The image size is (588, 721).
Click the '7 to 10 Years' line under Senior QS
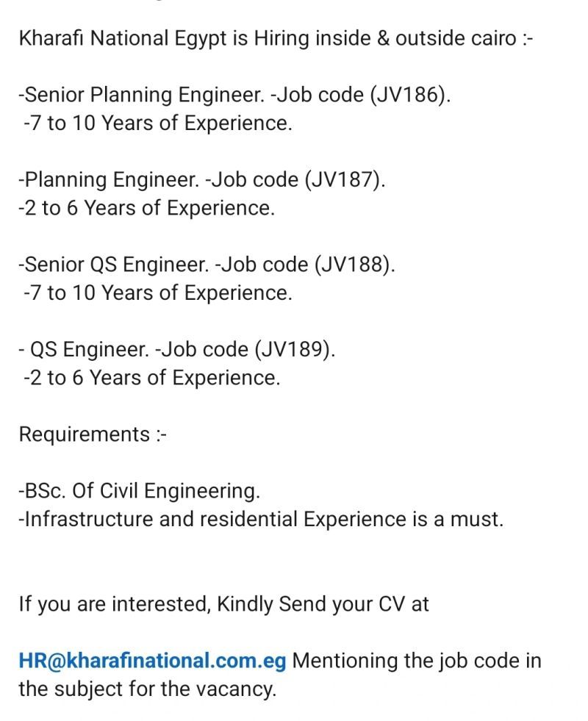158,293
